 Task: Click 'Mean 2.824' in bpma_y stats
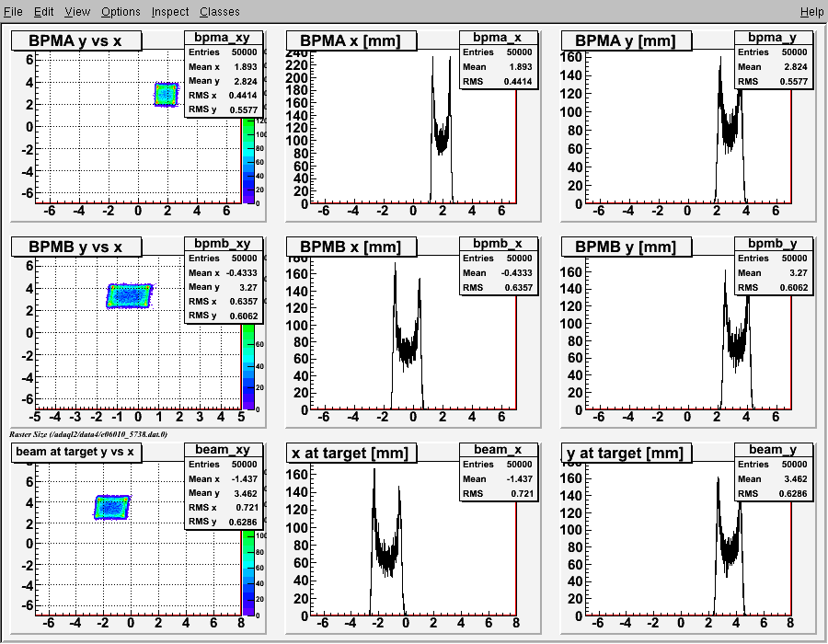(x=773, y=66)
